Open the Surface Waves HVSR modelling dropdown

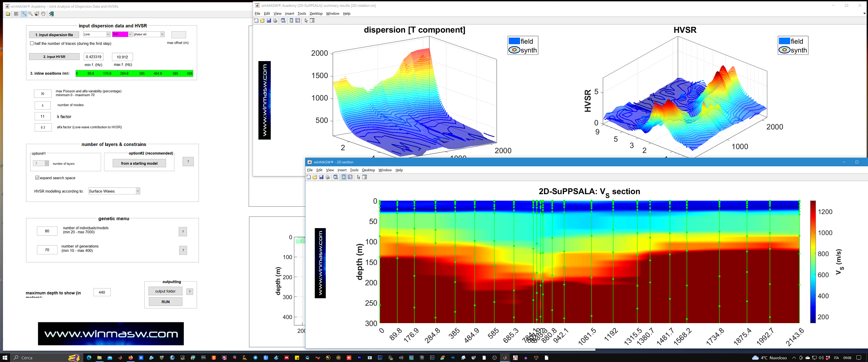[114, 191]
